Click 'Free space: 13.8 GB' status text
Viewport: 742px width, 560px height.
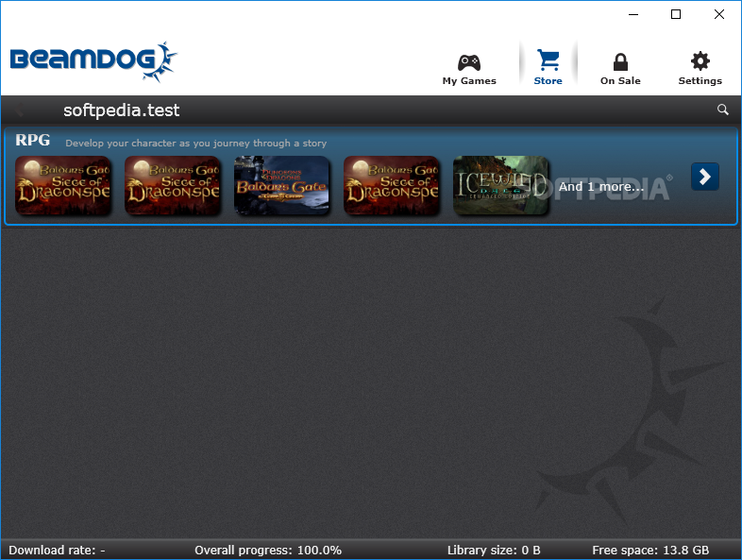[x=650, y=550]
